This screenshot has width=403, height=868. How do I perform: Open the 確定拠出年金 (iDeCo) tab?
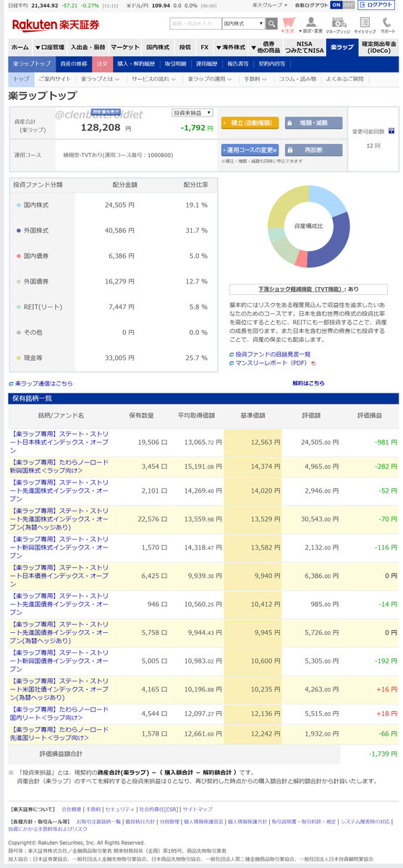pos(380,48)
